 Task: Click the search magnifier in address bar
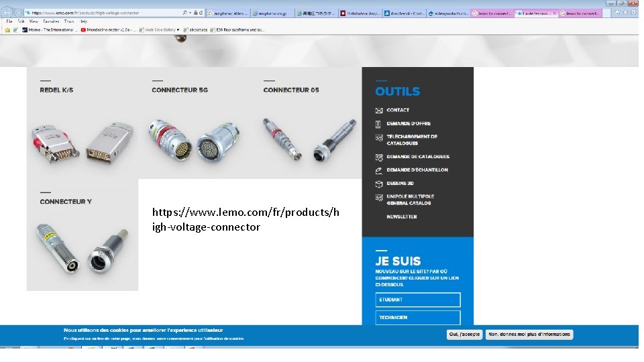point(185,13)
